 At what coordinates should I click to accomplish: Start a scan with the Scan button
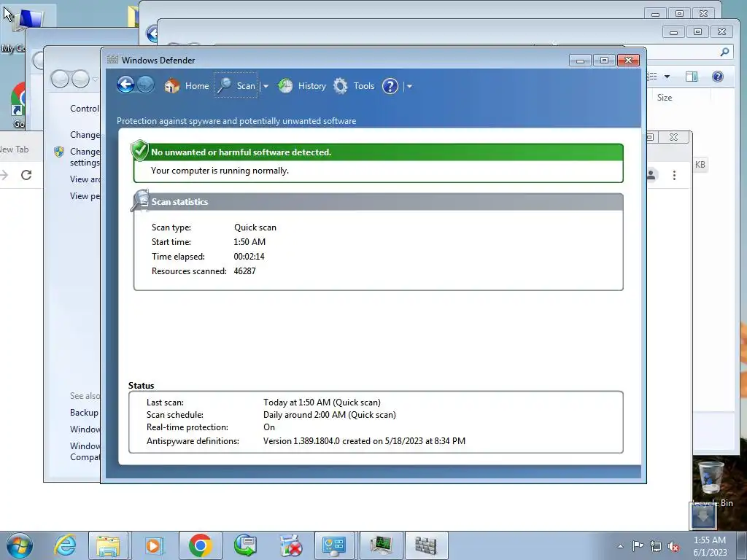[x=236, y=86]
